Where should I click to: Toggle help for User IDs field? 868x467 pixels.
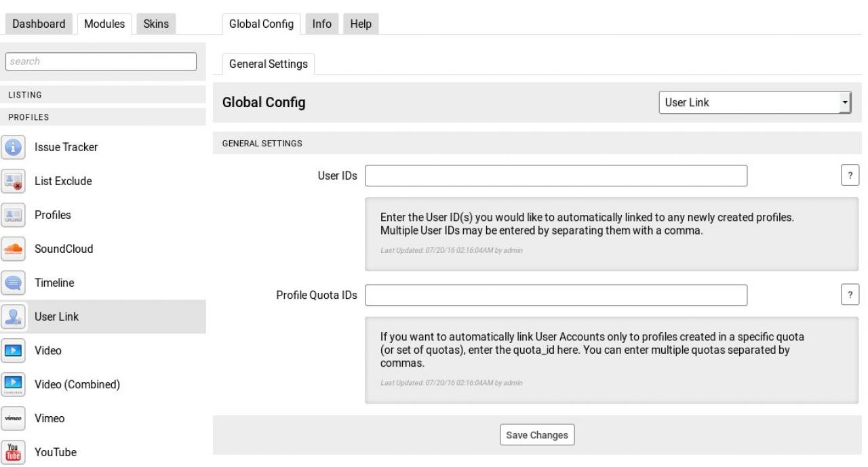click(x=850, y=175)
